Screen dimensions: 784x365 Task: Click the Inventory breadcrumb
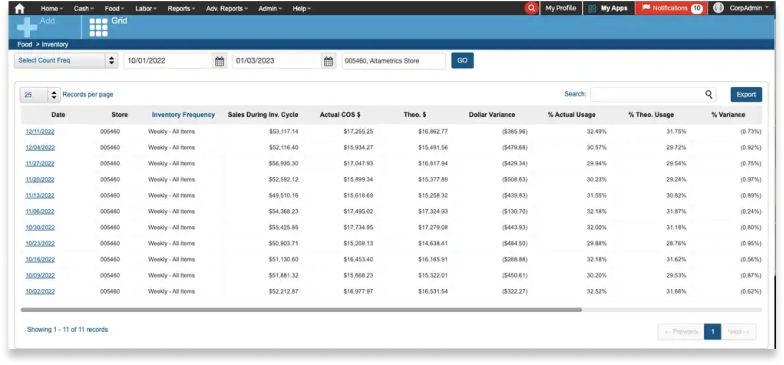(55, 44)
